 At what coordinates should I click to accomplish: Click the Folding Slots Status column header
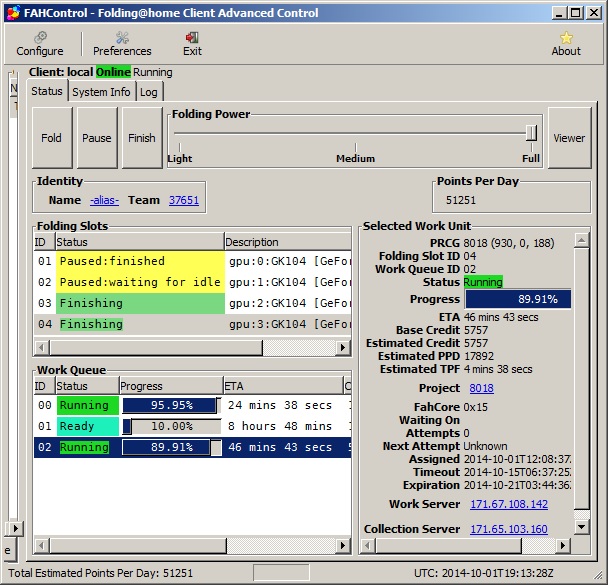click(x=140, y=242)
